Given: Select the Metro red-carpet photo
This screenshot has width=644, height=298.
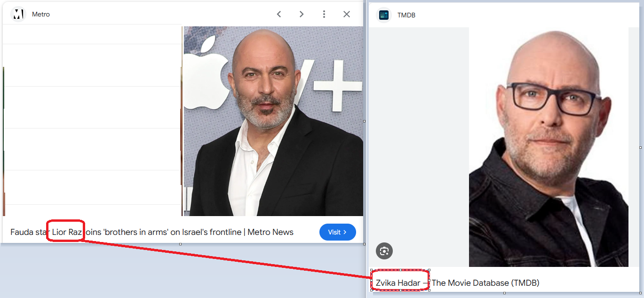Looking at the screenshot, I should (273, 121).
